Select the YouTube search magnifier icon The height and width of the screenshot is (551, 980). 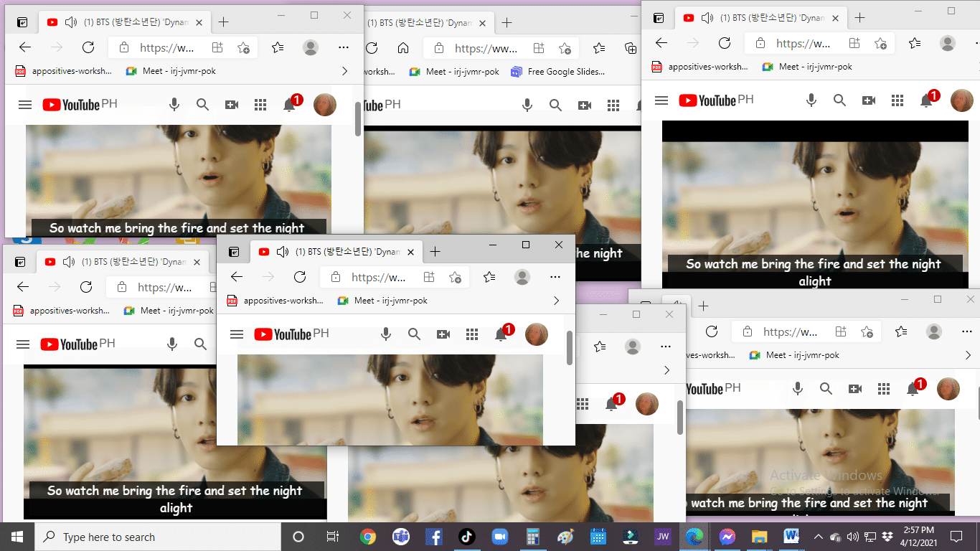[x=415, y=334]
